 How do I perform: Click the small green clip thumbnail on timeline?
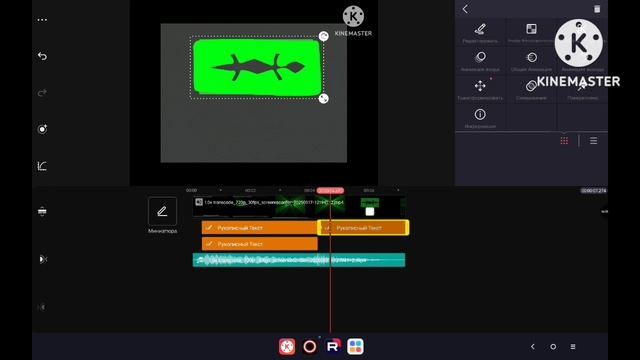click(x=370, y=202)
